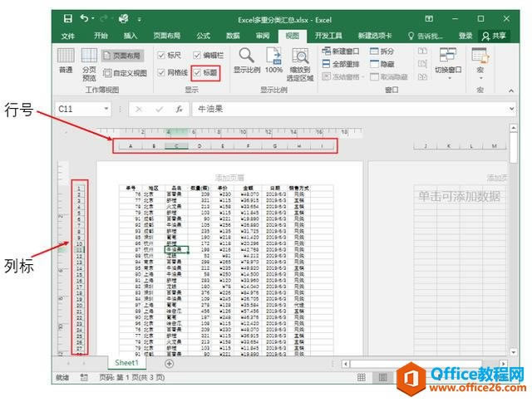Click the 添加页眉 add header area
Image resolution: width=532 pixels, height=402 pixels.
point(229,178)
